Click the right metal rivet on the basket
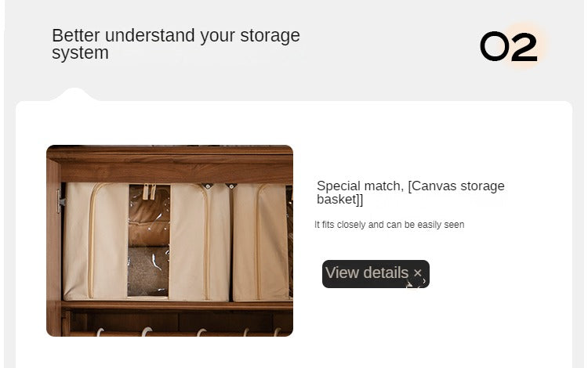588x368 pixels. (232, 186)
